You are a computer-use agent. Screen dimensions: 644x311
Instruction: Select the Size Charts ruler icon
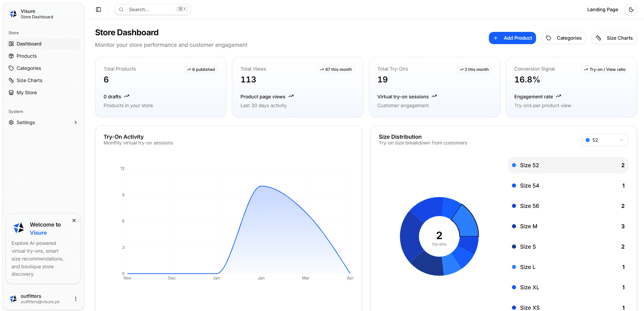tap(11, 80)
